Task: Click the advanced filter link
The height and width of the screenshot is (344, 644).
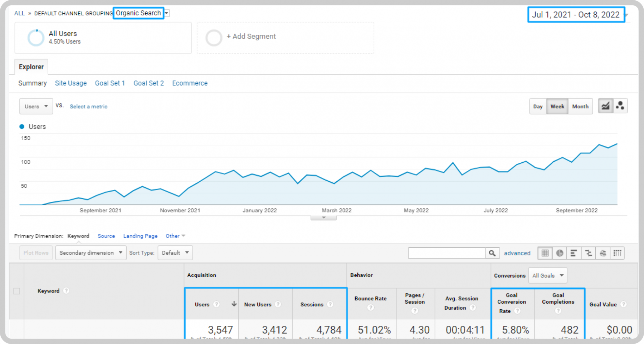Action: (x=517, y=253)
